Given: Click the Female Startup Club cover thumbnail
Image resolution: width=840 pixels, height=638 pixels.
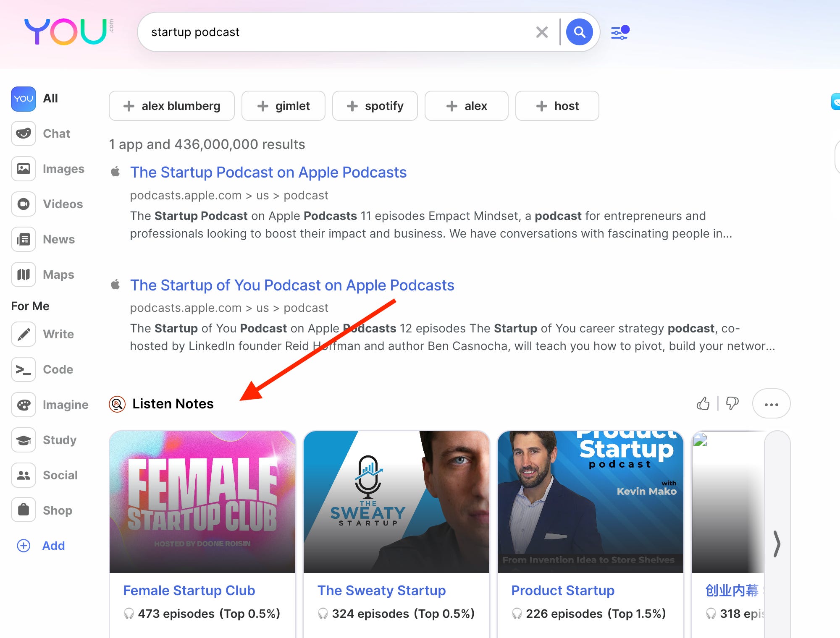Looking at the screenshot, I should point(202,502).
